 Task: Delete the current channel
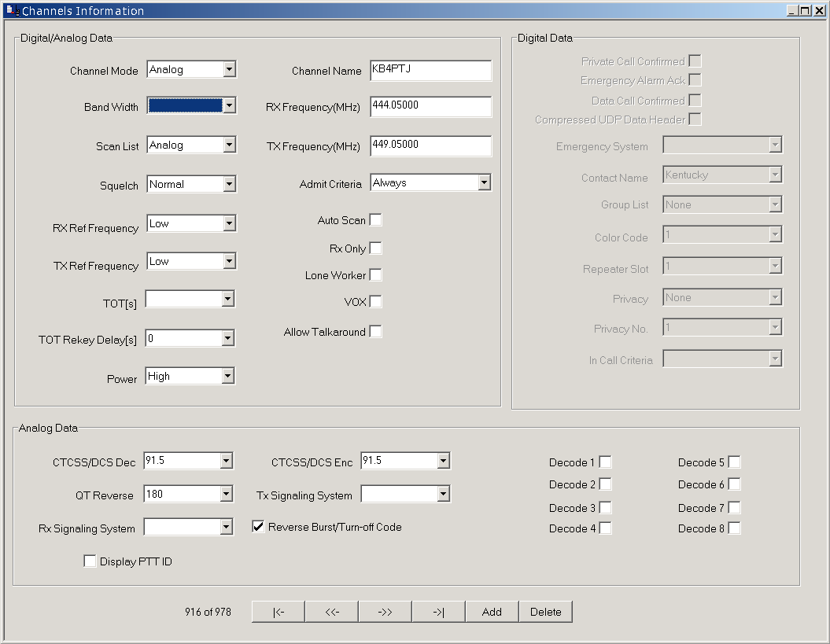click(545, 611)
